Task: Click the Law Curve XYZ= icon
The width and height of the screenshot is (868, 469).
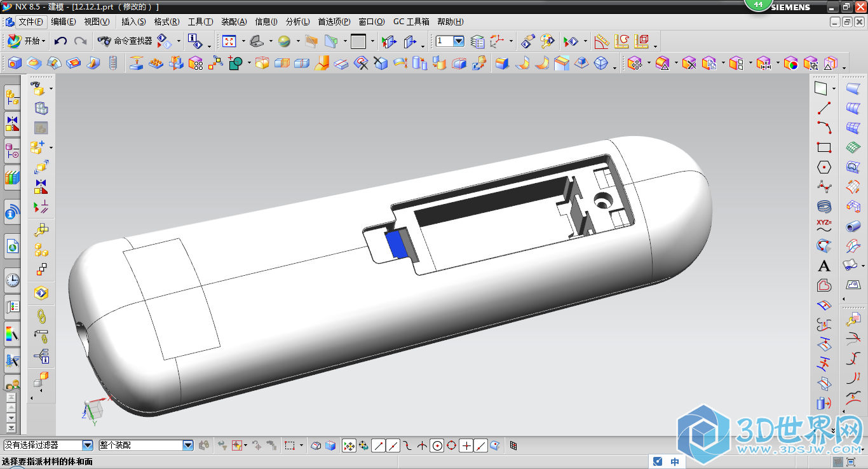Action: [824, 226]
